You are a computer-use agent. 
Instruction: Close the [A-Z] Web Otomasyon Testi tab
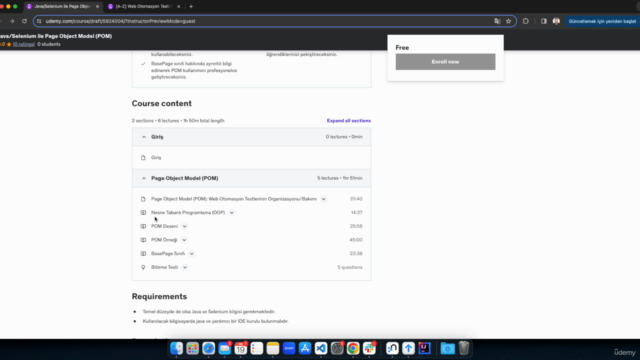[x=178, y=7]
